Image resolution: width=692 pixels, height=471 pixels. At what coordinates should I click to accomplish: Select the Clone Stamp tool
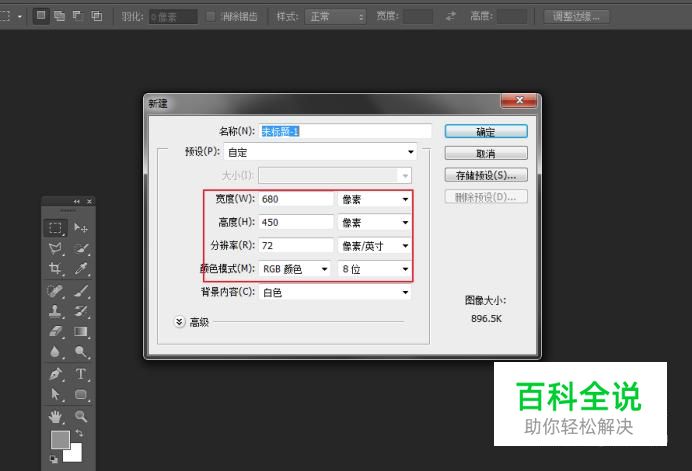coord(55,311)
